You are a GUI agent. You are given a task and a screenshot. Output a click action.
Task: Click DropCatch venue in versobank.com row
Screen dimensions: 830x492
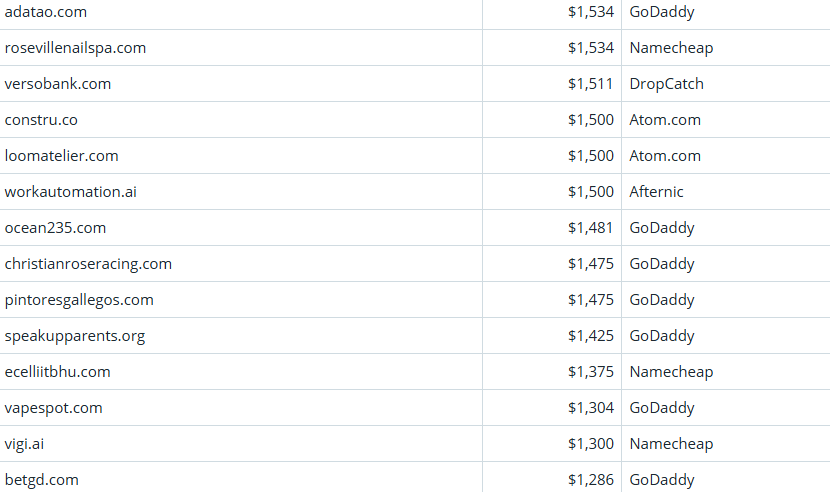tap(666, 84)
